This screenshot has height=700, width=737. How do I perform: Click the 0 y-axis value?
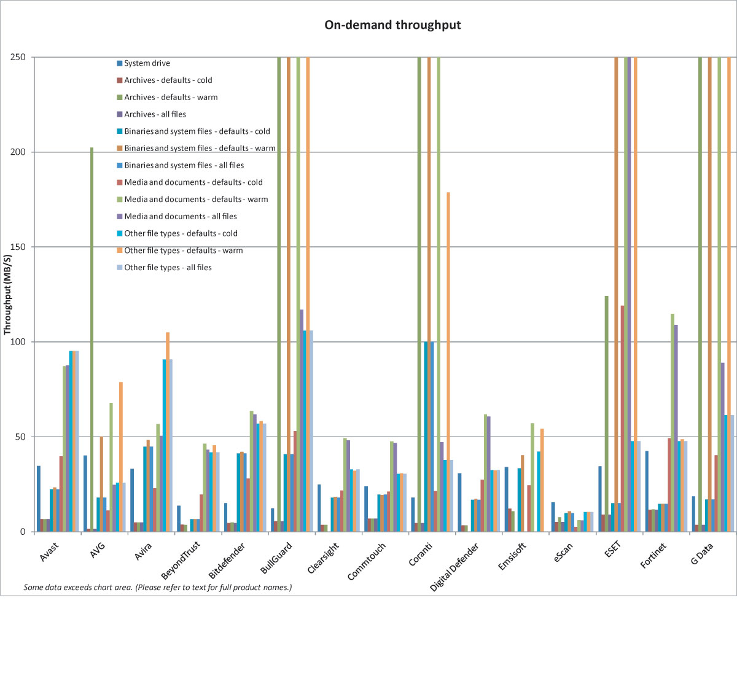pyautogui.click(x=23, y=532)
